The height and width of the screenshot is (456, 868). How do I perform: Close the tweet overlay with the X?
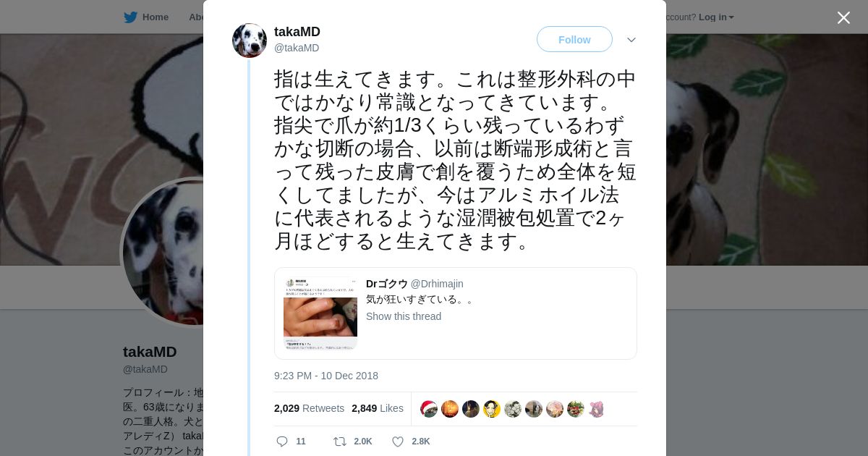coord(843,17)
